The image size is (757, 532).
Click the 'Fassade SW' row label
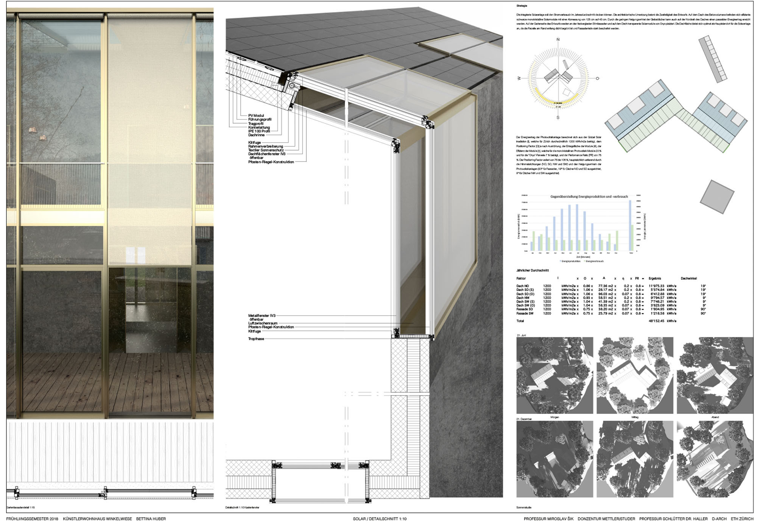[525, 313]
